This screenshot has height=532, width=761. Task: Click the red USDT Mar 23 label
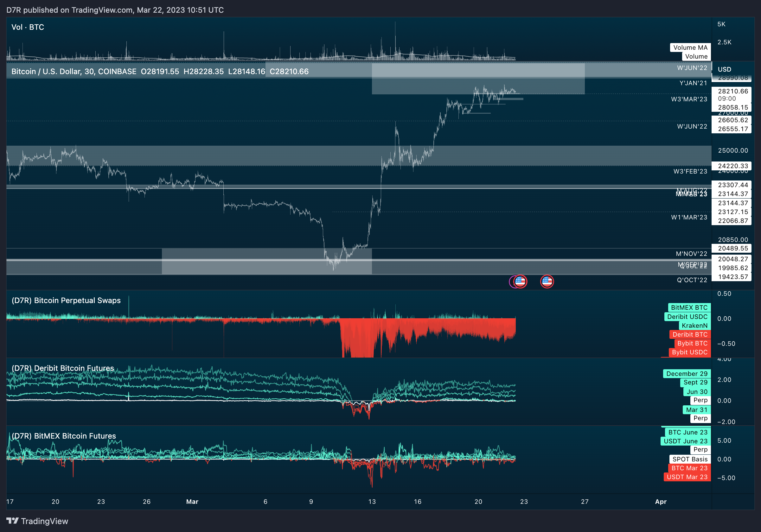click(x=687, y=477)
